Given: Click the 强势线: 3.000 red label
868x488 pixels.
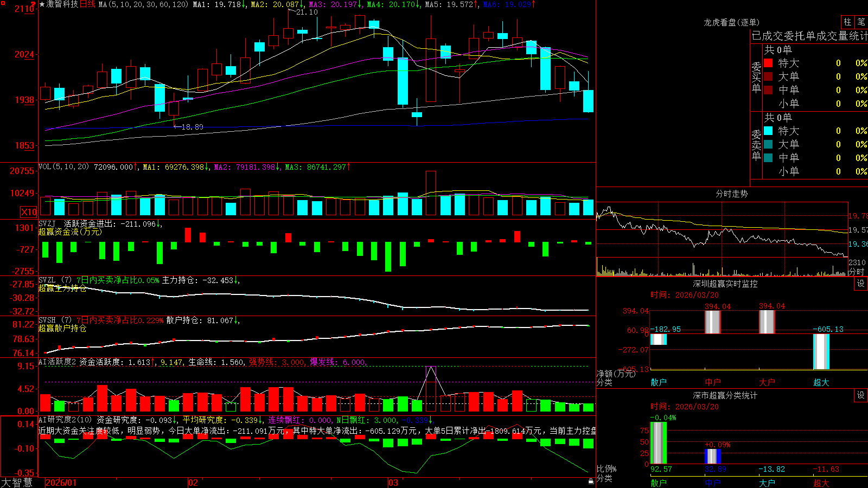Looking at the screenshot, I should point(277,362).
